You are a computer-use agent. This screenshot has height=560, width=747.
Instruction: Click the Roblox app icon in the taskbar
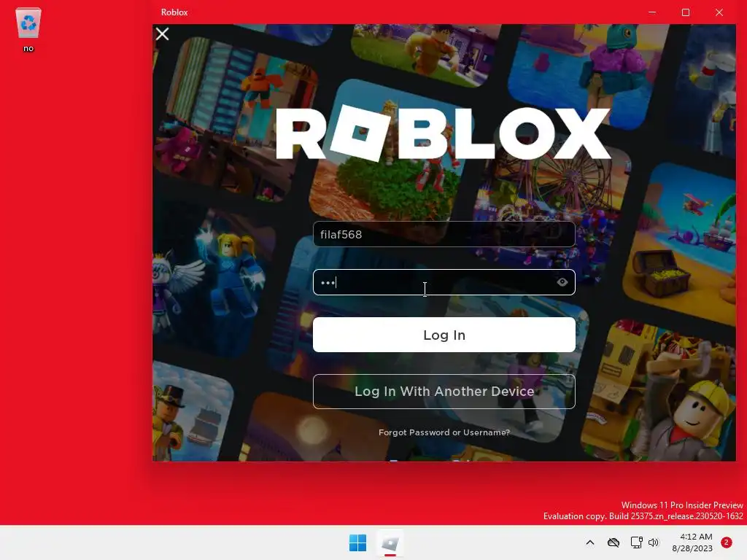coord(390,542)
